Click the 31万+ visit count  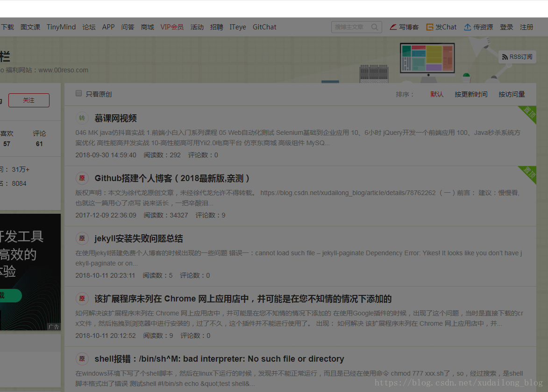point(21,169)
